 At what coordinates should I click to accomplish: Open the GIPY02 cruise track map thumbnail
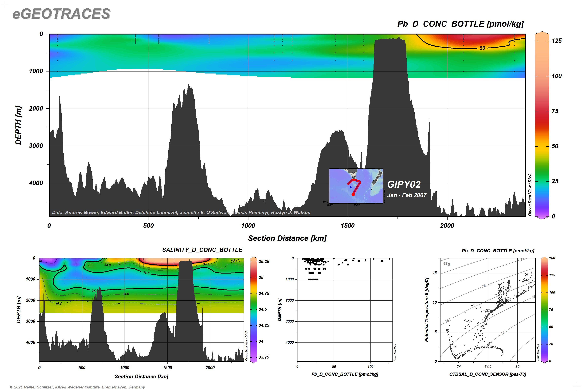click(356, 186)
